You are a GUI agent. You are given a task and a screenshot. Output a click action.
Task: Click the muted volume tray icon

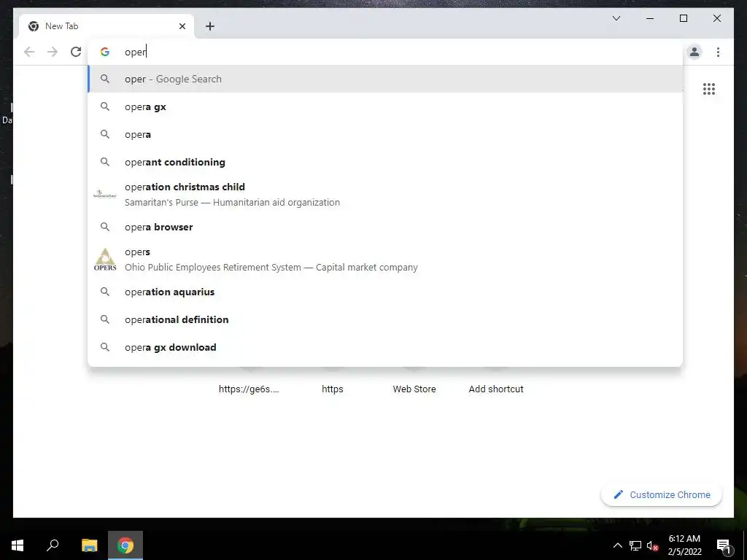(653, 545)
